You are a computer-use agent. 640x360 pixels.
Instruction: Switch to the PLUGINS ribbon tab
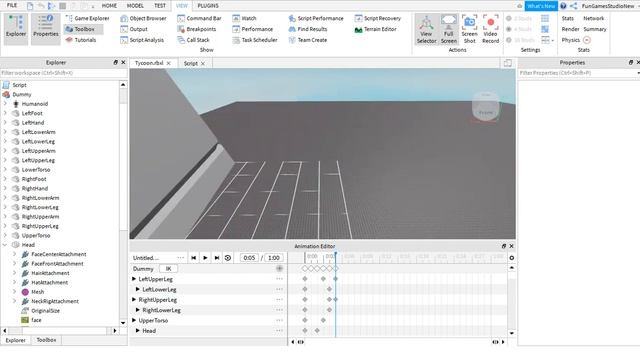click(x=208, y=6)
